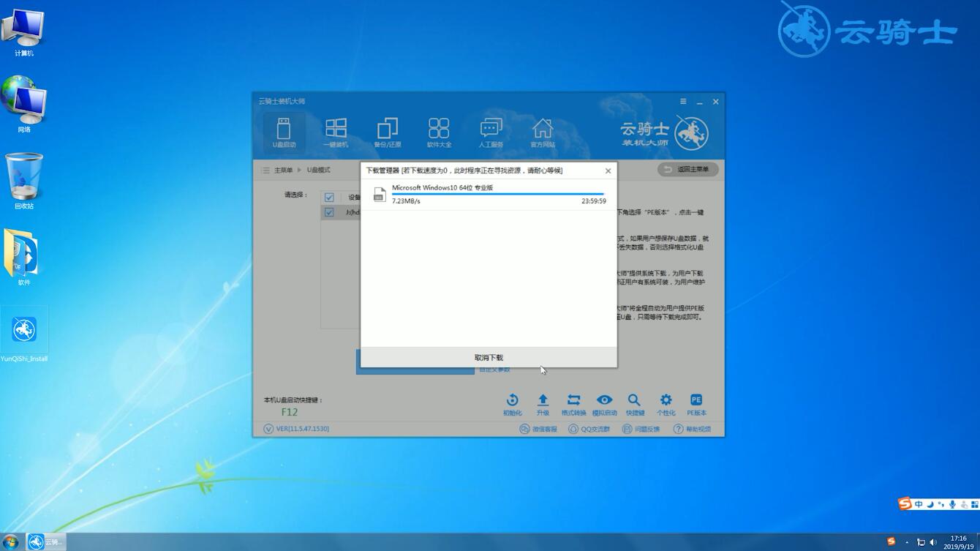
Task: Go to 官方网站 home icon
Action: [x=543, y=132]
